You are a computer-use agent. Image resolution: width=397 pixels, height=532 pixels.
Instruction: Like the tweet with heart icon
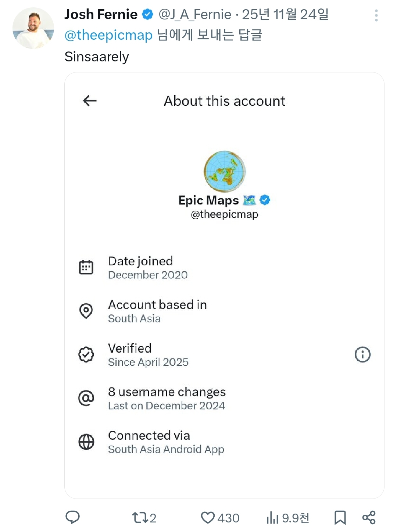click(208, 518)
